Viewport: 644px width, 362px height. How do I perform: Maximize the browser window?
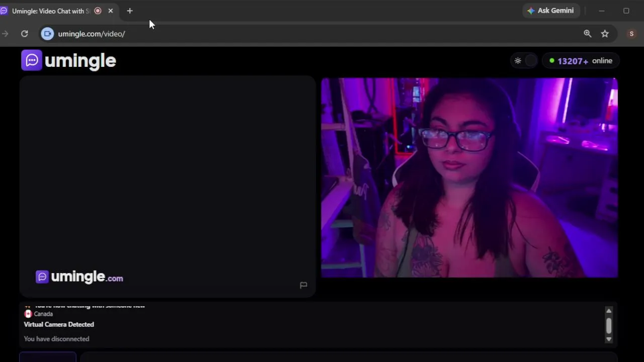tap(626, 11)
